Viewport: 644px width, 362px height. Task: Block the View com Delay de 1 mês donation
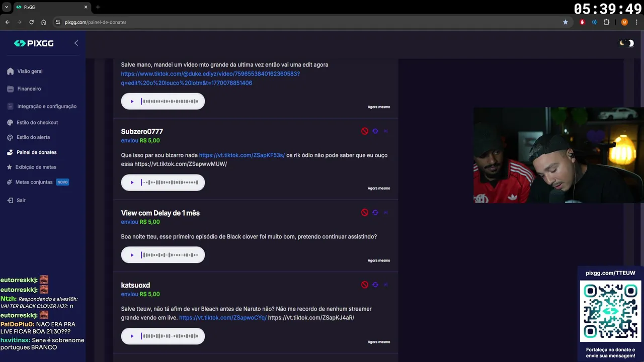pyautogui.click(x=365, y=213)
